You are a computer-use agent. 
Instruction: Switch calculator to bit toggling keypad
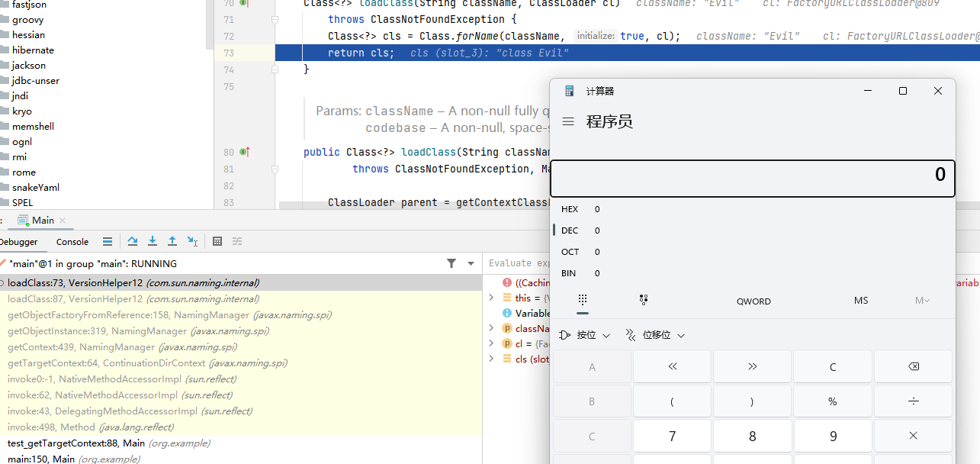pos(644,300)
